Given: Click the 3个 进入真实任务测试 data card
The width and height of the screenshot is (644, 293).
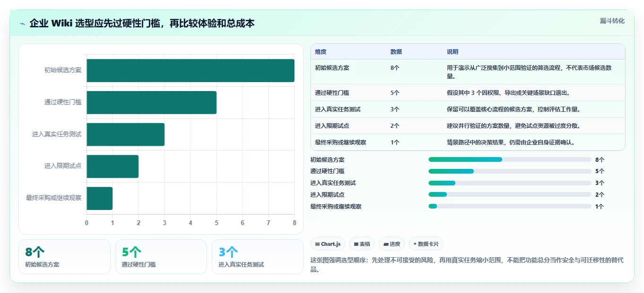Looking at the screenshot, I should tap(258, 257).
